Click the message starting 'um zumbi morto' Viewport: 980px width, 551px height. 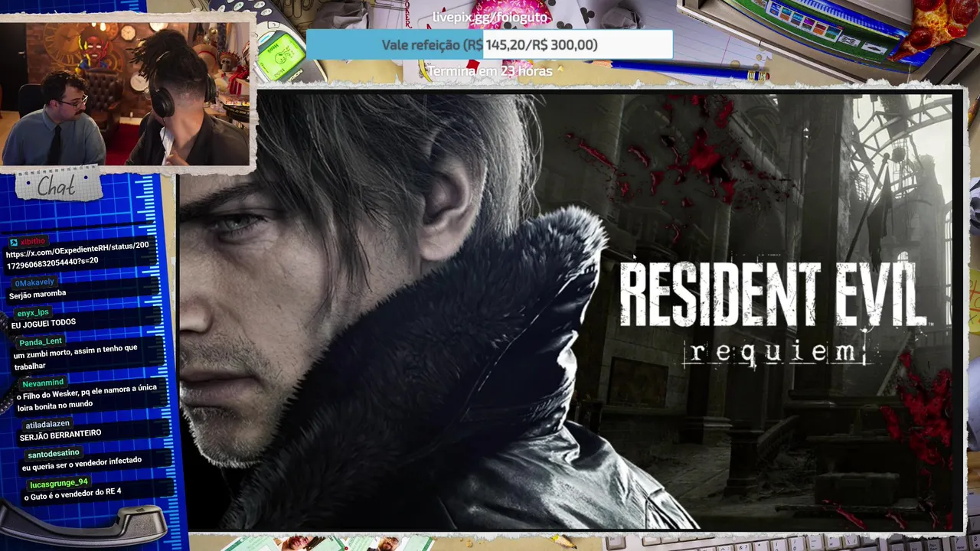[75, 356]
